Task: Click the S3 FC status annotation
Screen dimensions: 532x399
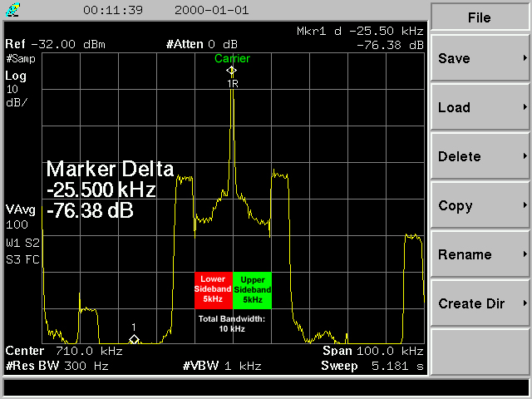Action: (x=22, y=259)
